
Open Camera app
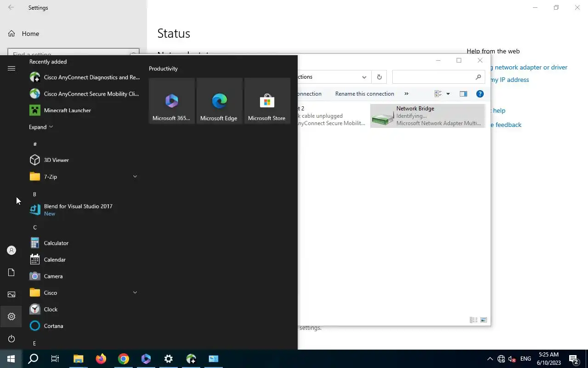pyautogui.click(x=85, y=276)
